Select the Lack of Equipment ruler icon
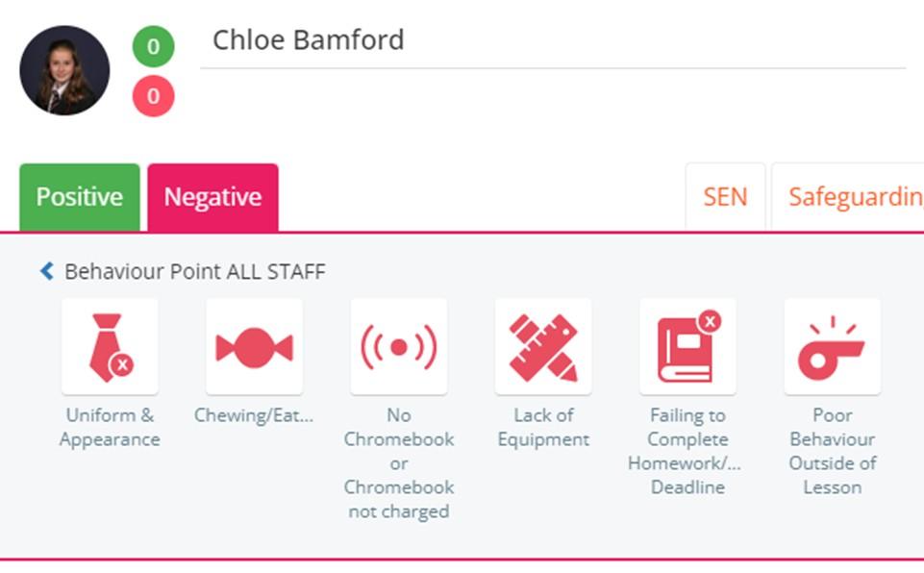Image resolution: width=924 pixels, height=573 pixels. [x=543, y=347]
